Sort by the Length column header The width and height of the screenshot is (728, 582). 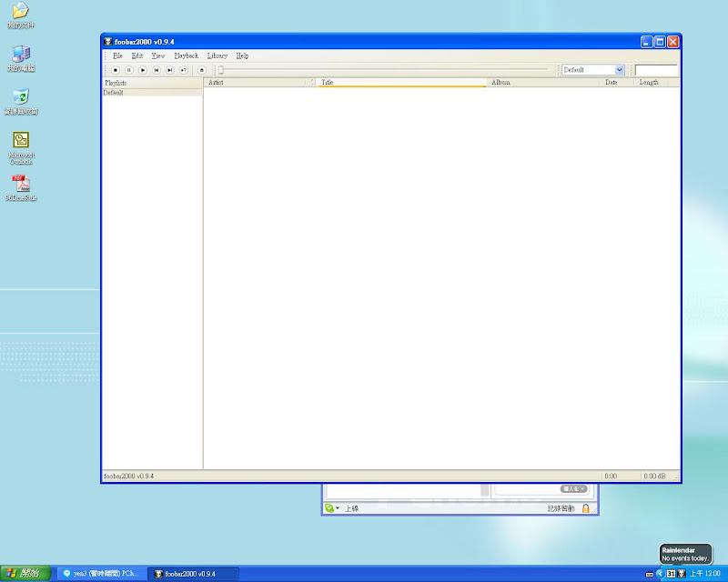[x=651, y=82]
